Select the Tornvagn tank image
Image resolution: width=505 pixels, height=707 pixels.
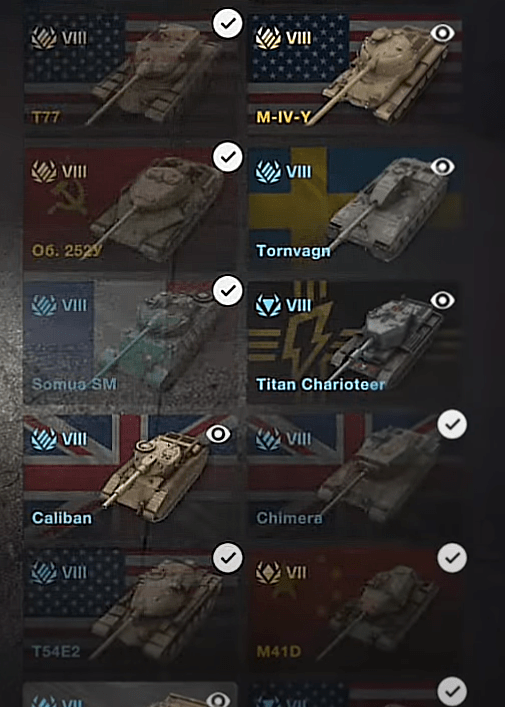(x=388, y=210)
